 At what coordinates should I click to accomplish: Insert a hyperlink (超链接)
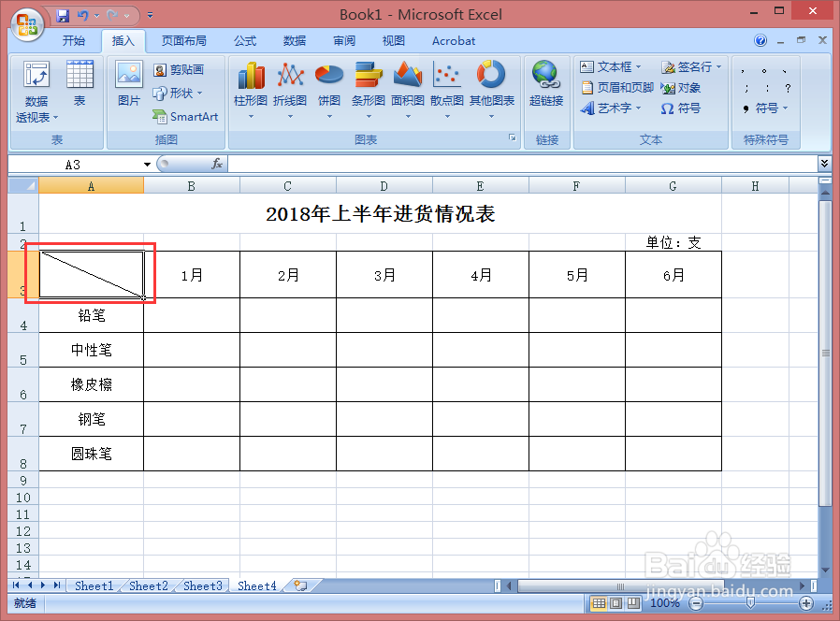(546, 83)
